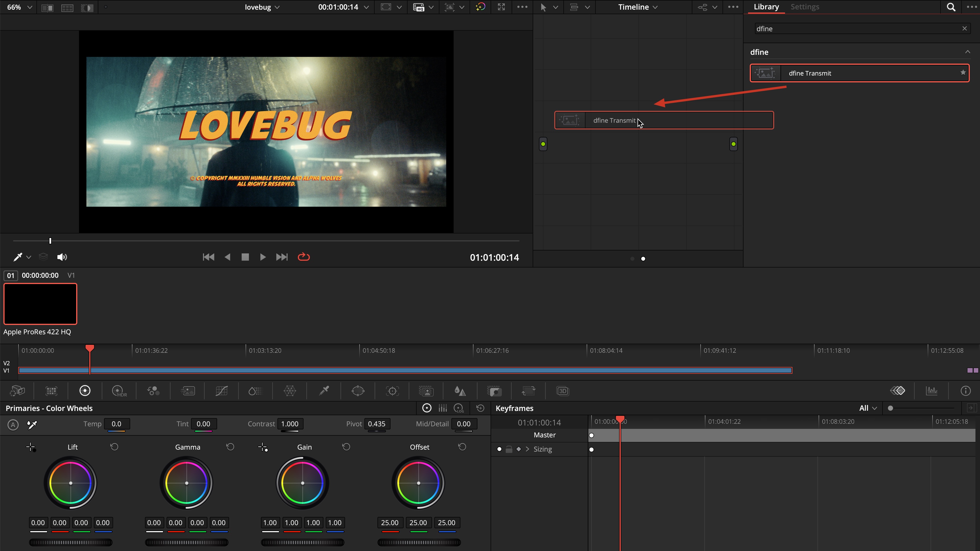Collapse the dfine effects category

pyautogui.click(x=967, y=52)
